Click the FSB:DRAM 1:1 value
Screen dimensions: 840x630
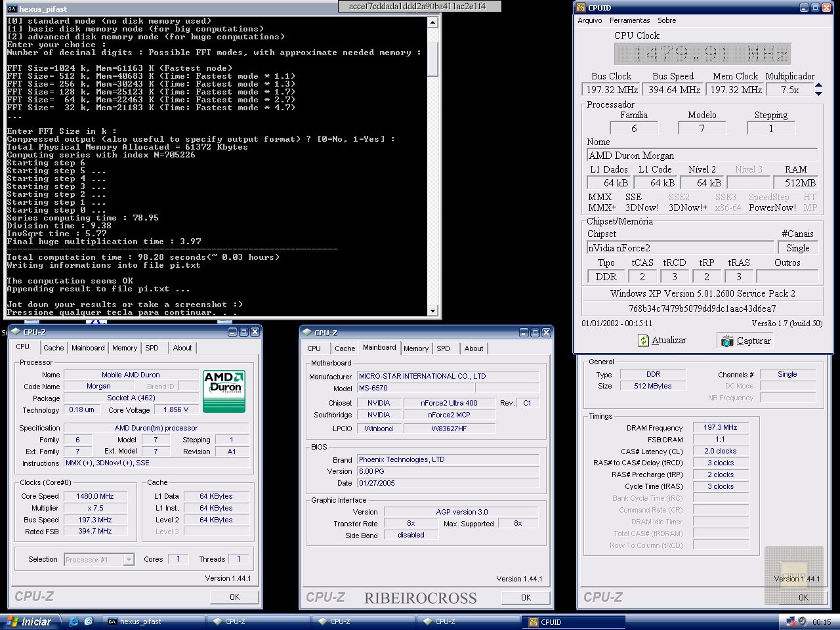pos(721,440)
